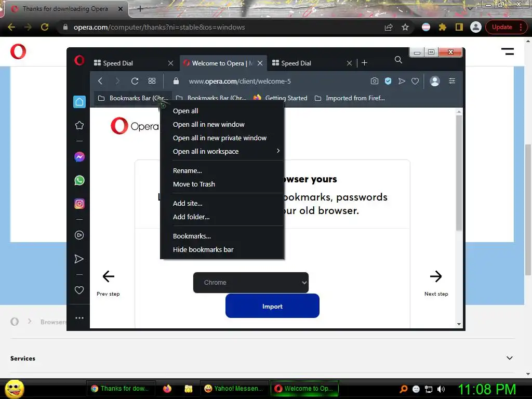Image resolution: width=532 pixels, height=399 pixels.
Task: Bookmark page with Chrome star icon
Action: 405,27
